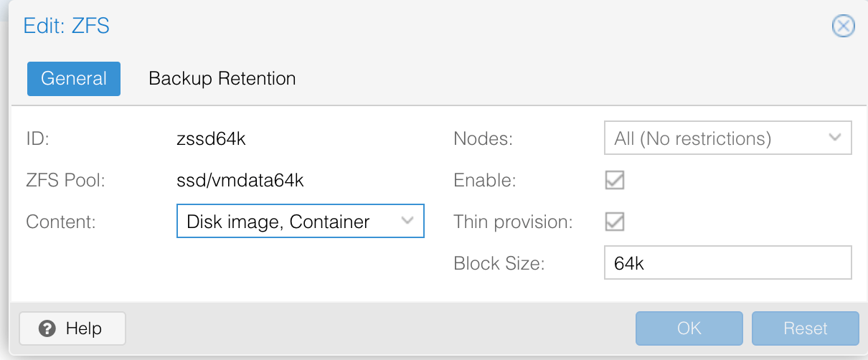Toggle the Thin provision checkbox

(x=614, y=222)
